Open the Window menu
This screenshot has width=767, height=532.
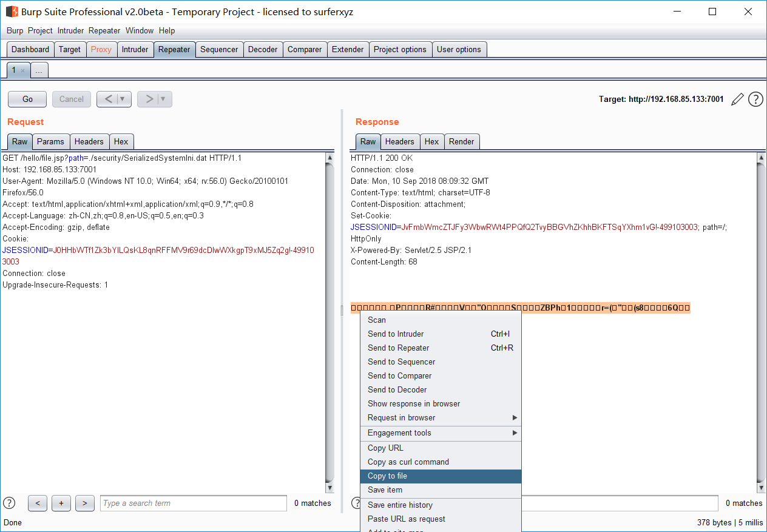pyautogui.click(x=140, y=30)
